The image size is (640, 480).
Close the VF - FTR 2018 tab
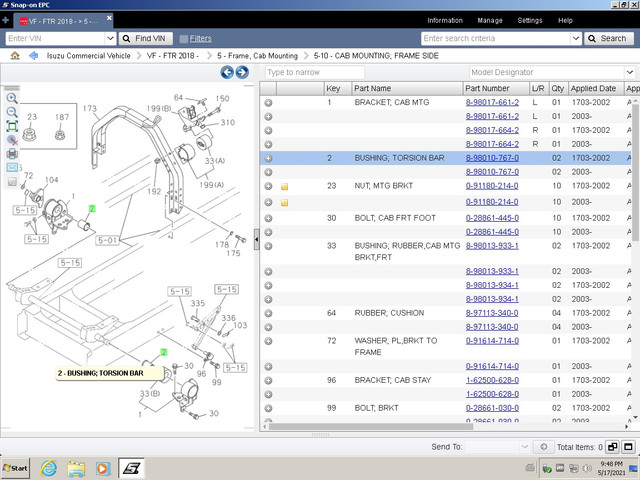click(x=109, y=18)
